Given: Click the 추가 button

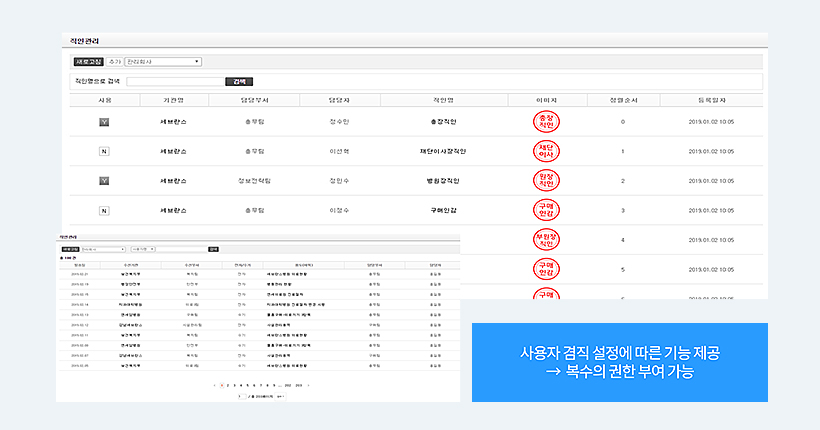Looking at the screenshot, I should click(x=114, y=62).
